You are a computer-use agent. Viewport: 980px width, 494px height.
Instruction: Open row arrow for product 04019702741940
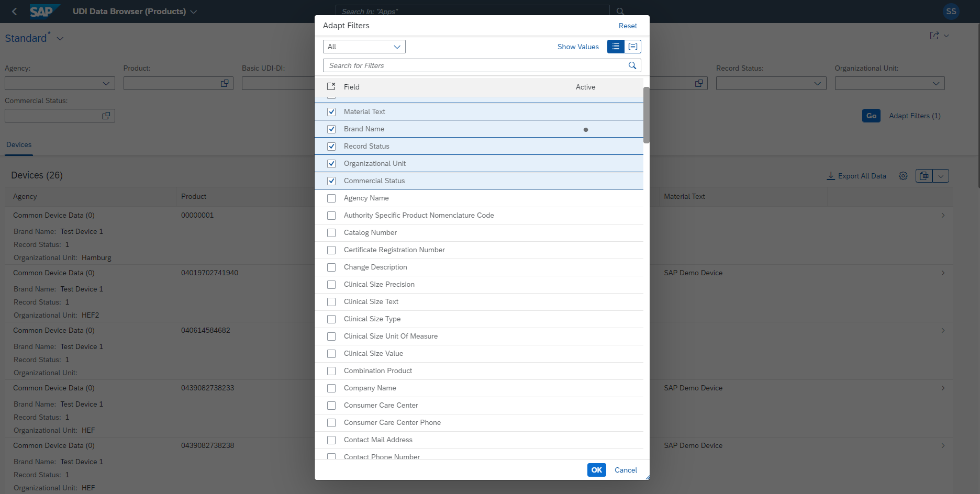tap(943, 273)
